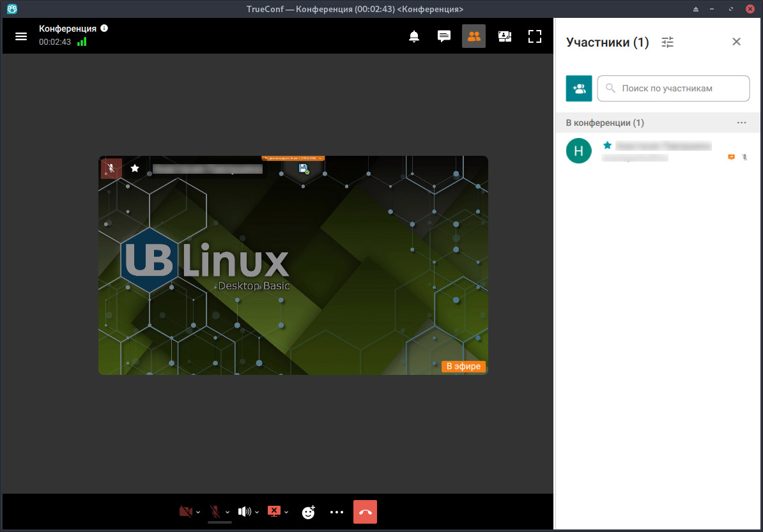Open the emoji reactions picker
The width and height of the screenshot is (763, 532).
(x=309, y=512)
